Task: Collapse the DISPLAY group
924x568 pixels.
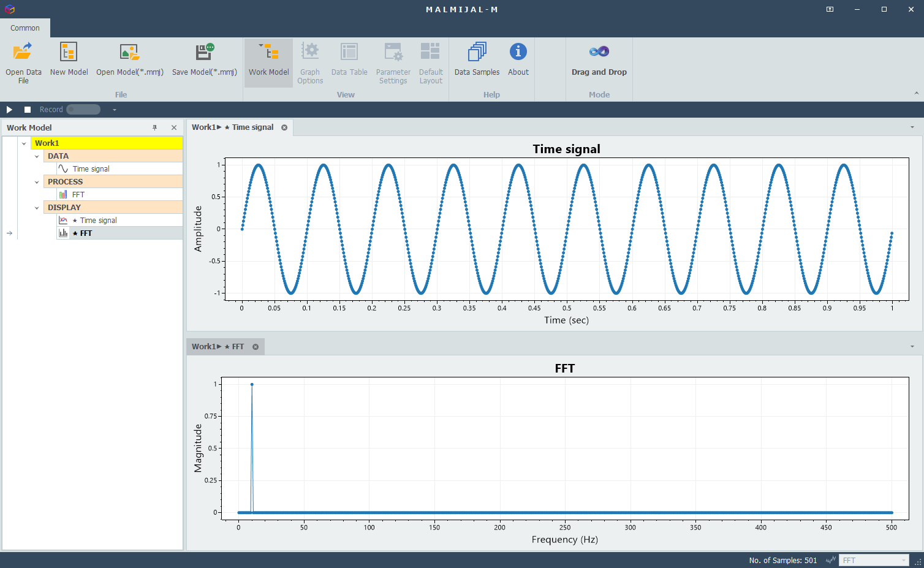Action: [37, 208]
